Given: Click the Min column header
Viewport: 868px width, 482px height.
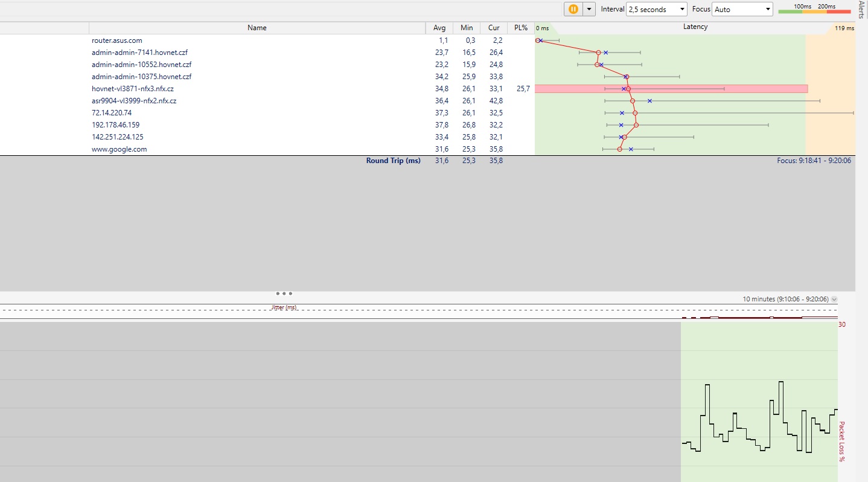Looking at the screenshot, I should pyautogui.click(x=466, y=28).
